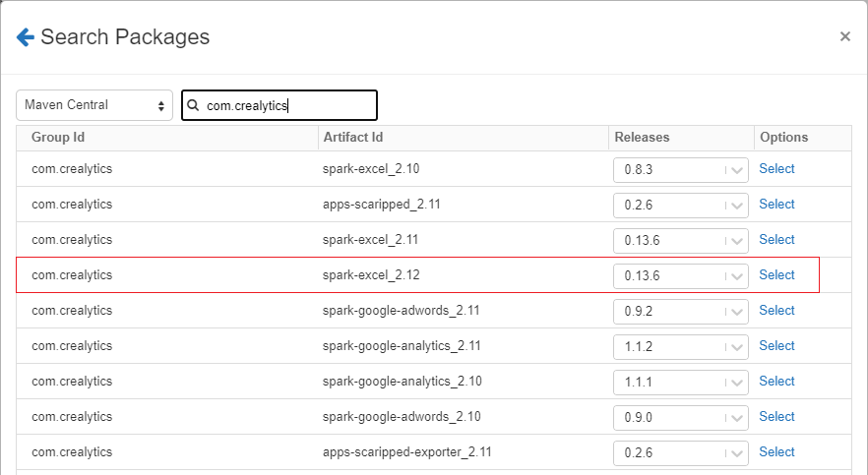Select the spark-excel_2.11 package
This screenshot has height=475, width=868.
pos(776,239)
